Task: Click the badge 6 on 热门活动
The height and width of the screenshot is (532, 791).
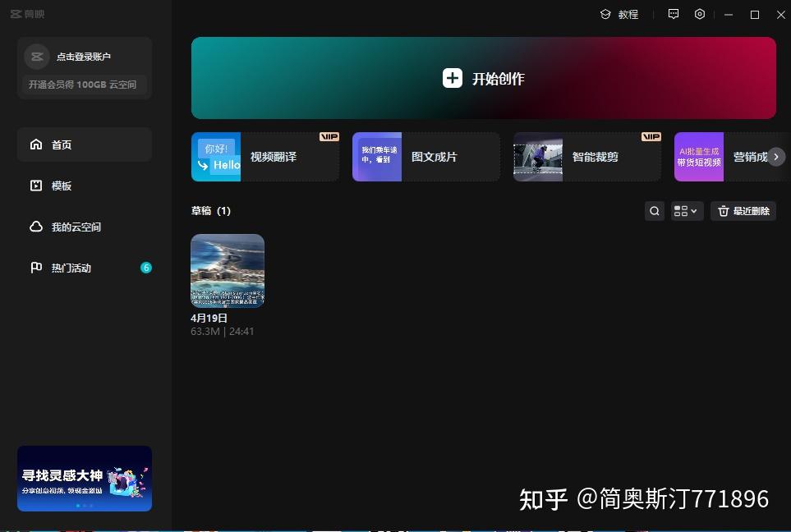Action: pyautogui.click(x=145, y=268)
